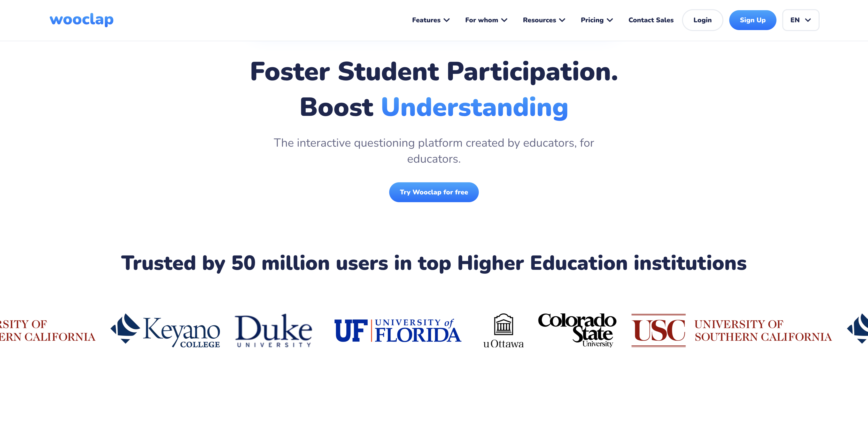Image resolution: width=868 pixels, height=431 pixels.
Task: Click the Keyano College logo
Action: [165, 330]
